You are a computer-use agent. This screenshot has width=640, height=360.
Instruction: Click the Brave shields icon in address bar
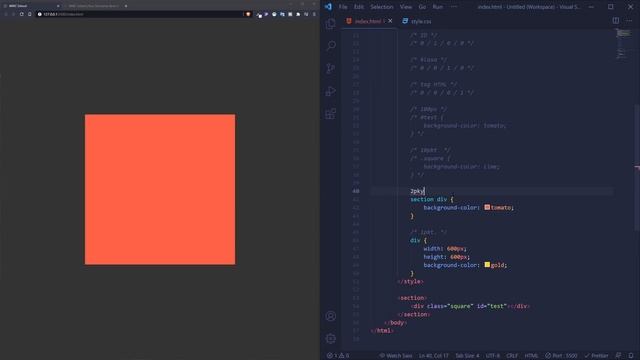(x=248, y=14)
